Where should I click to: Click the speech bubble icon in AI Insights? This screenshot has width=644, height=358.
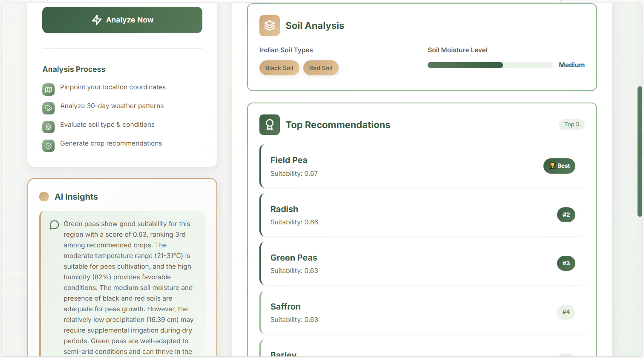[x=54, y=225]
